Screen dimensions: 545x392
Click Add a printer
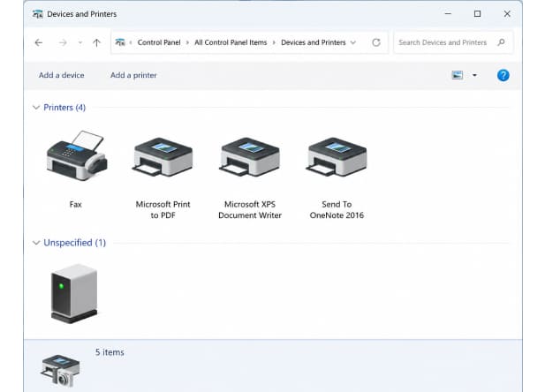[133, 75]
